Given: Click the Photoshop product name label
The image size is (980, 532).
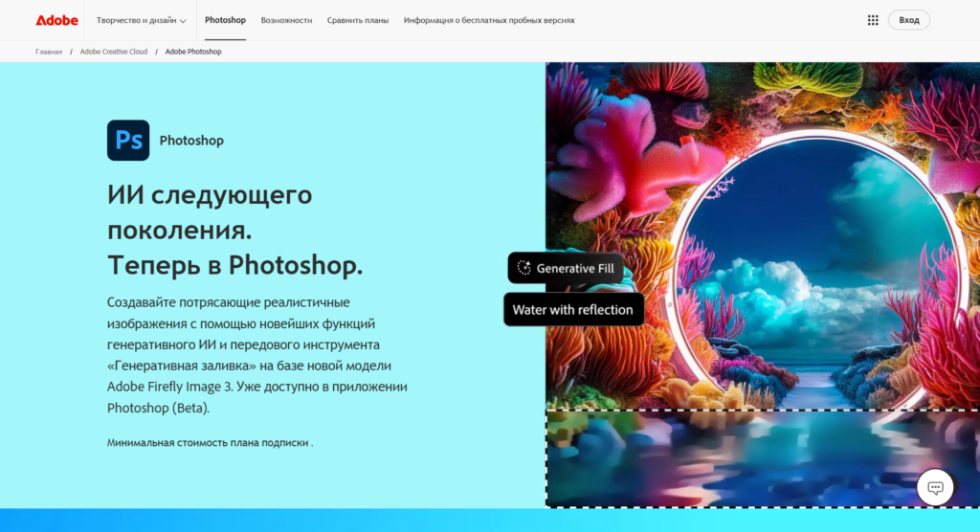Looking at the screenshot, I should coord(191,140).
